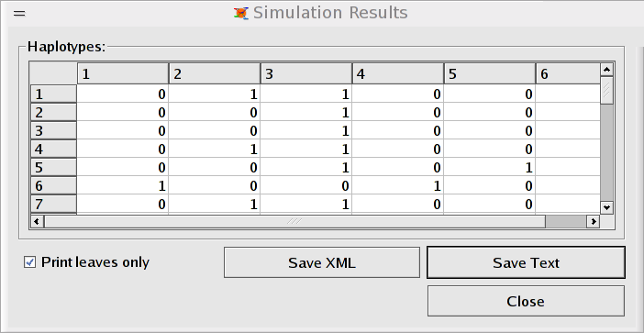Click the Save Text button

click(526, 262)
